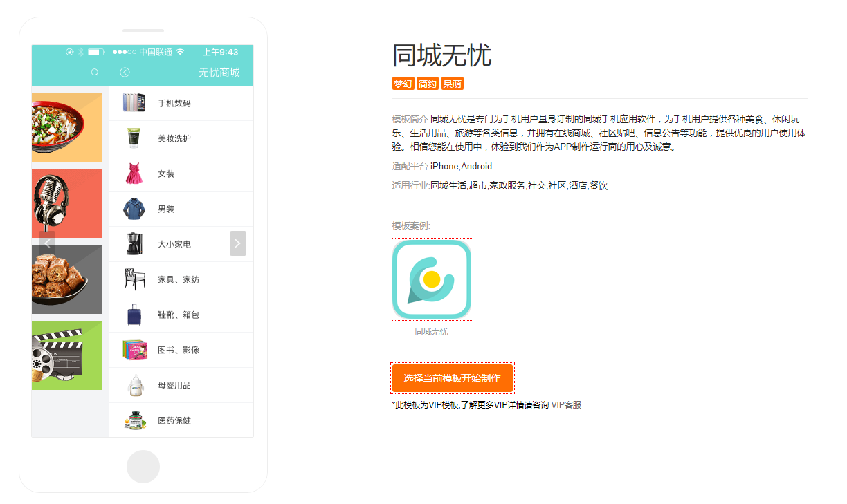The height and width of the screenshot is (504, 847).
Task: Click the coffee maker icon for 大小家电
Action: [133, 243]
